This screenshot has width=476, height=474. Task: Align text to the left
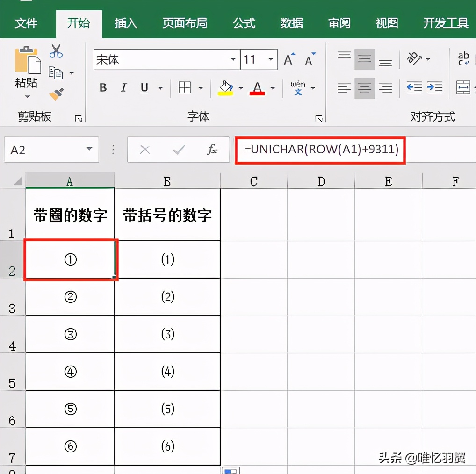click(x=344, y=88)
